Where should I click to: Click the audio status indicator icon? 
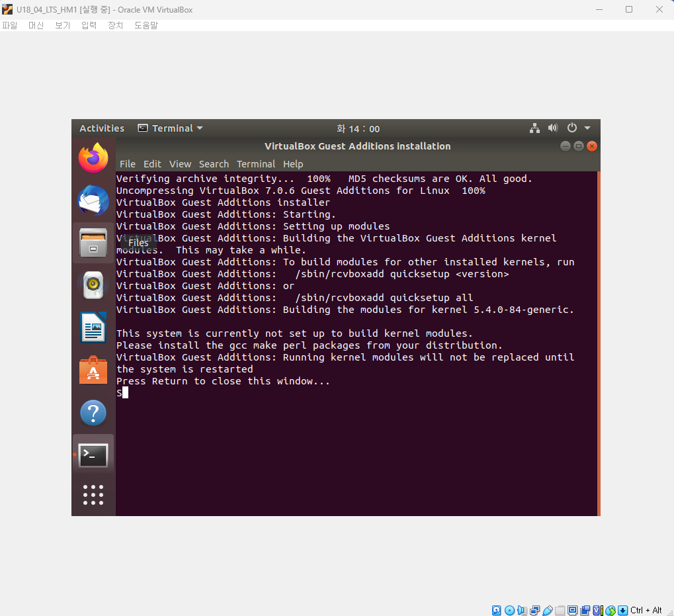523,610
